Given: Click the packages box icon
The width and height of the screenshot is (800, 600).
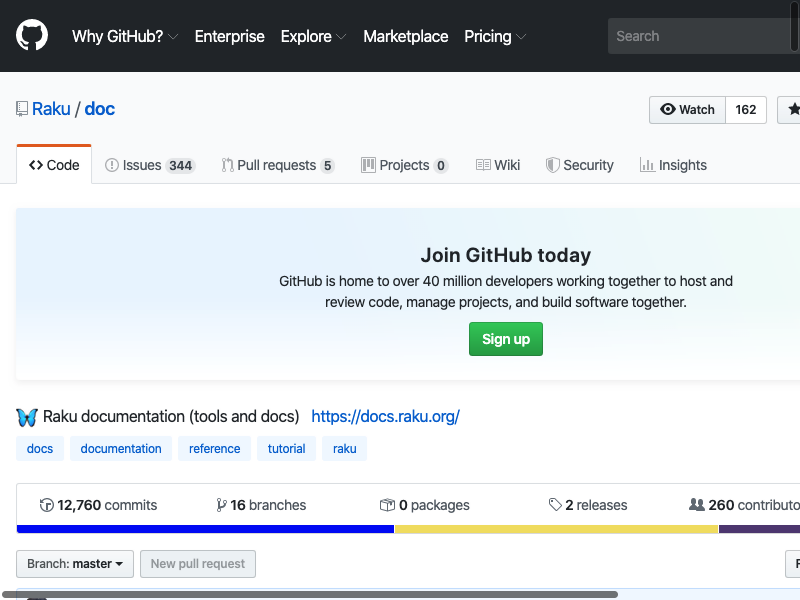Looking at the screenshot, I should pos(387,505).
